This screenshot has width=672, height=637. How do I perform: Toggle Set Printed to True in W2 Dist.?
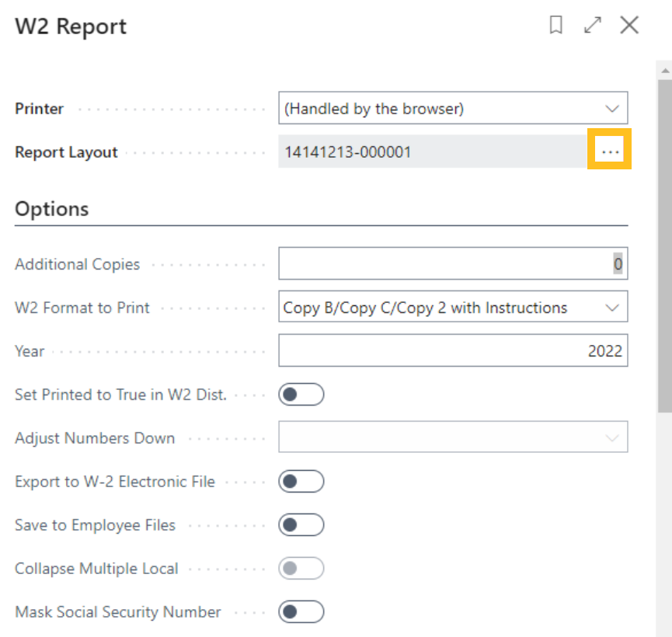click(x=301, y=395)
